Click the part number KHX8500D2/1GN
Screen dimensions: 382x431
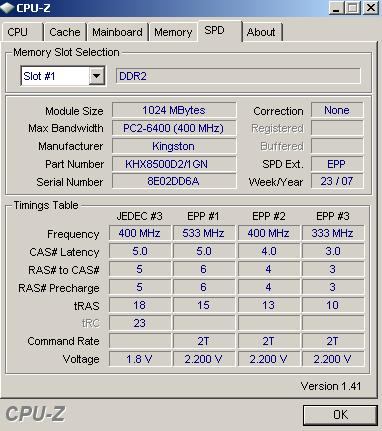click(x=174, y=164)
